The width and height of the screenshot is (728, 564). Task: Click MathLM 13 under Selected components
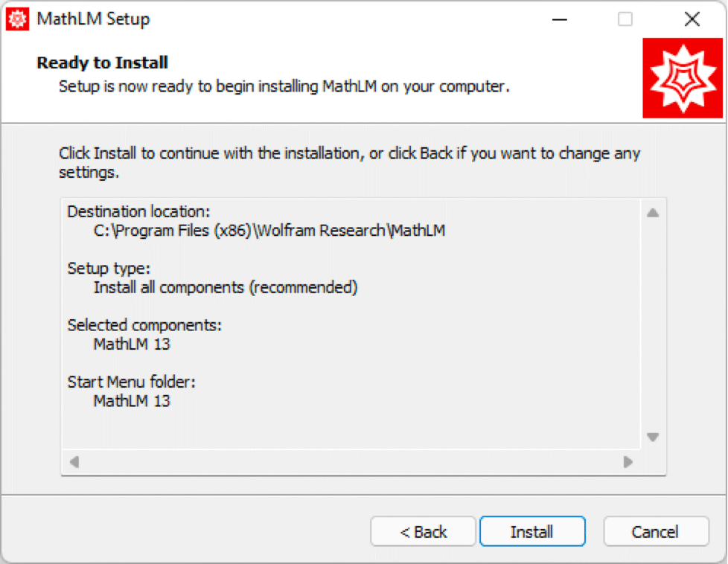[132, 345]
